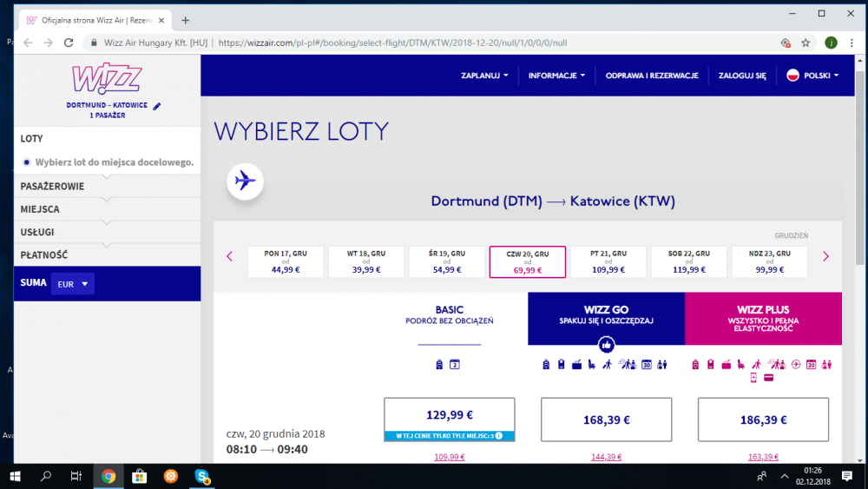Click Zaloguj się to log in
868x489 pixels.
click(x=742, y=76)
